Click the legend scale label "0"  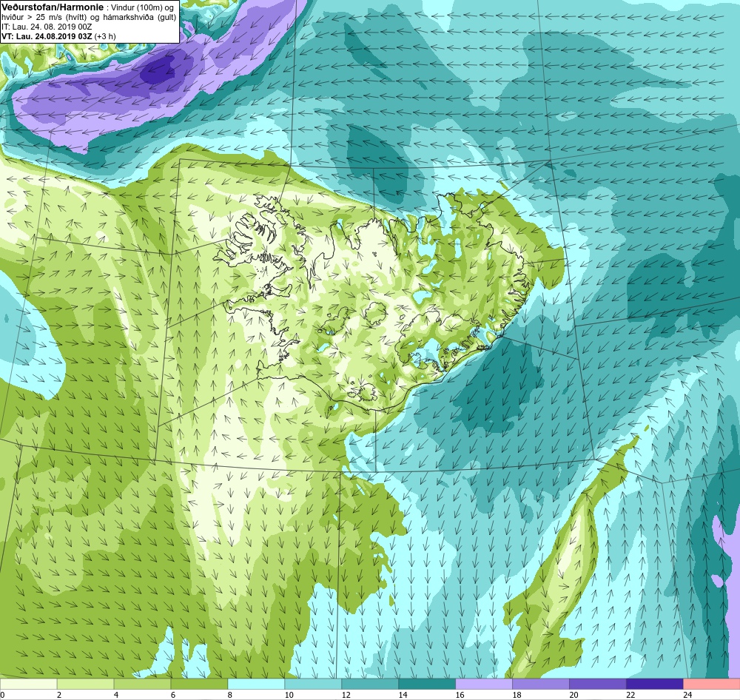click(x=2, y=695)
